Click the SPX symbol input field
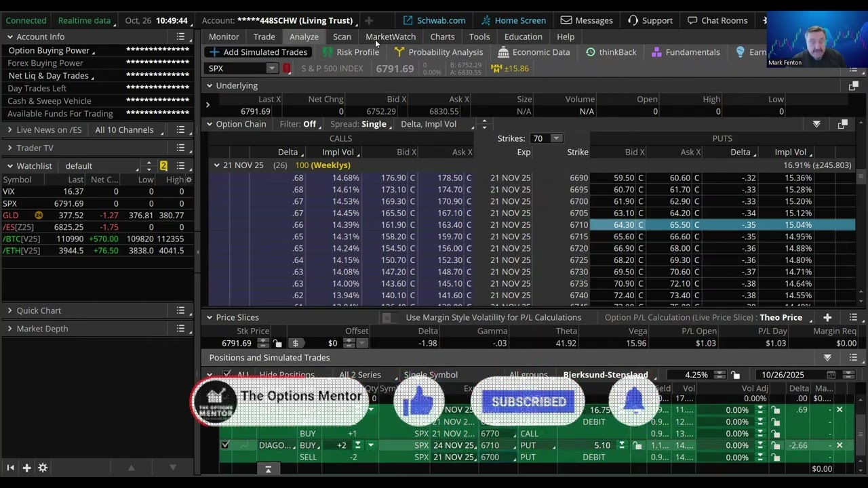The image size is (868, 488). pos(235,68)
